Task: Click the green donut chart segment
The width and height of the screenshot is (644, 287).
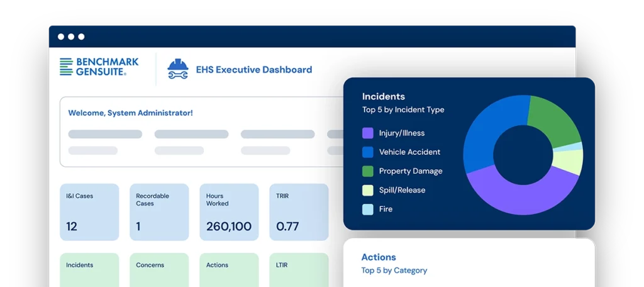Action: click(553, 119)
